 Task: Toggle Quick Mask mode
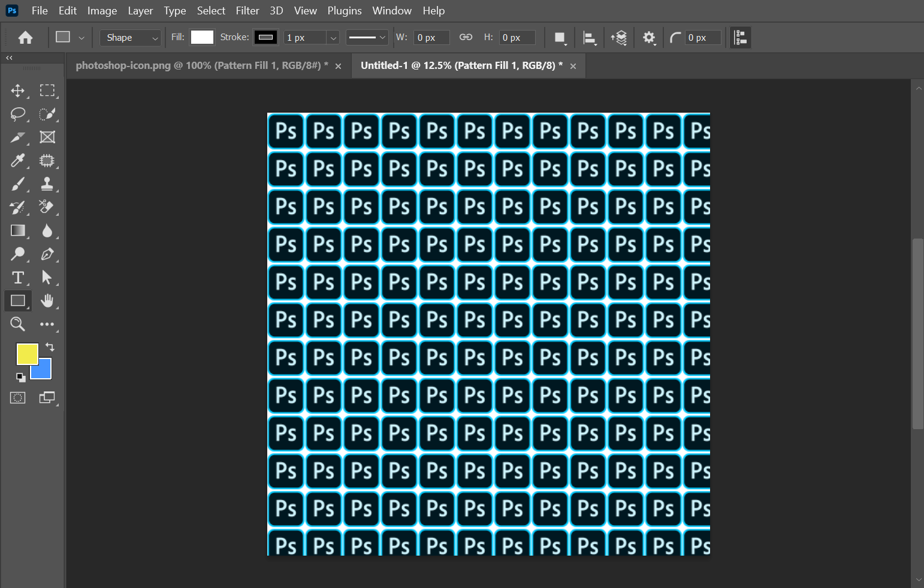tap(18, 398)
